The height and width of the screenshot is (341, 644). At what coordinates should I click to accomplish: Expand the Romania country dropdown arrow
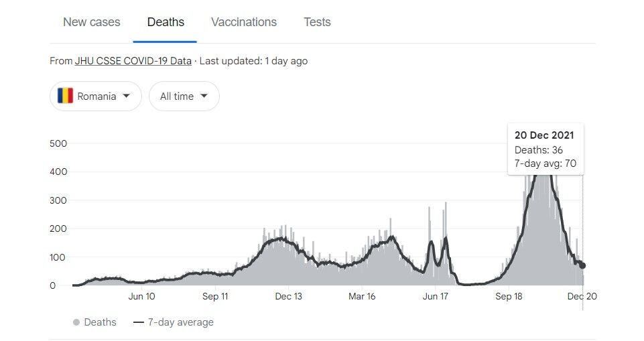pos(127,96)
